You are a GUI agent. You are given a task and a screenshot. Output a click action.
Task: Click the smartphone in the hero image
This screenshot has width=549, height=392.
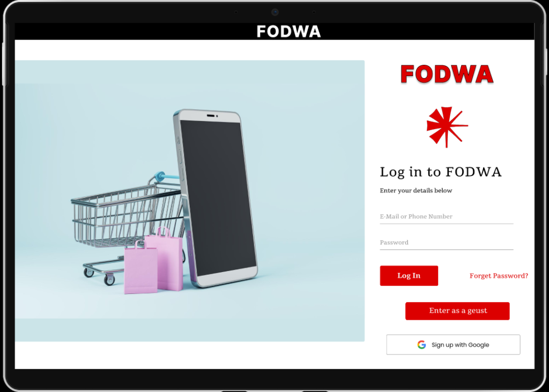215,198
